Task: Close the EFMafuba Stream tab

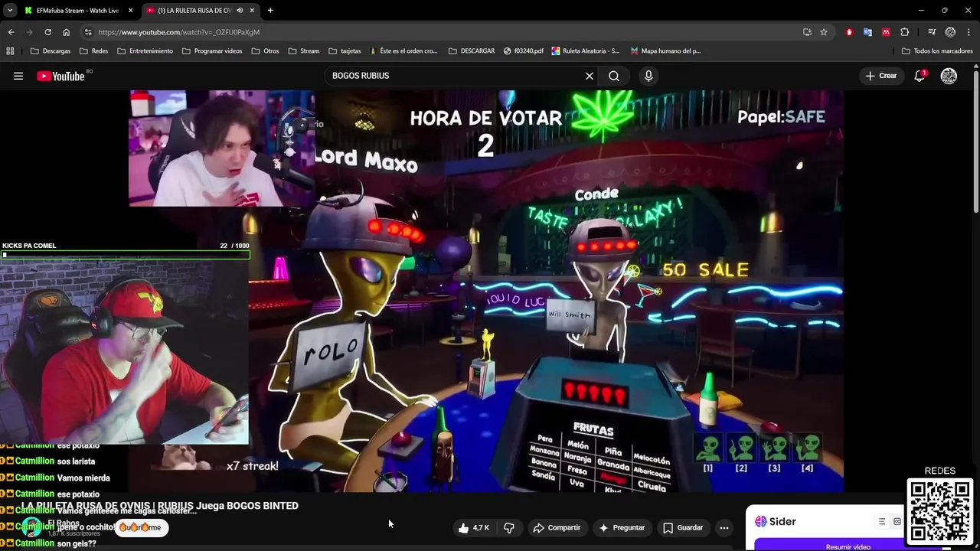Action: pyautogui.click(x=130, y=11)
